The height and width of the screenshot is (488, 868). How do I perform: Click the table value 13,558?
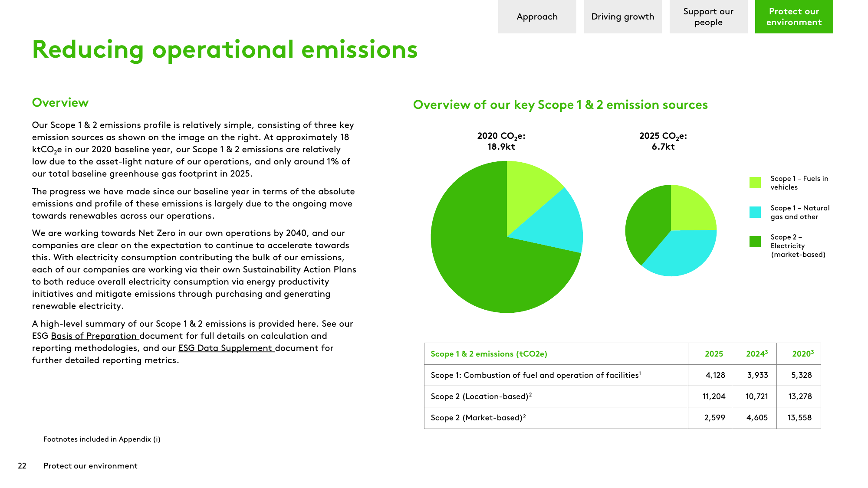coord(800,418)
